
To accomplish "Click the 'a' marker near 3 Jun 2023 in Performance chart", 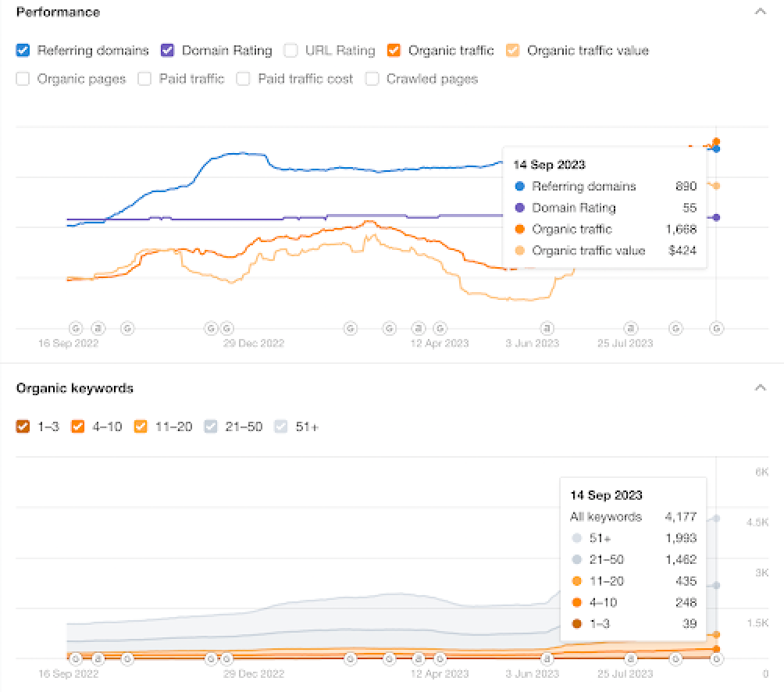I will click(x=547, y=329).
